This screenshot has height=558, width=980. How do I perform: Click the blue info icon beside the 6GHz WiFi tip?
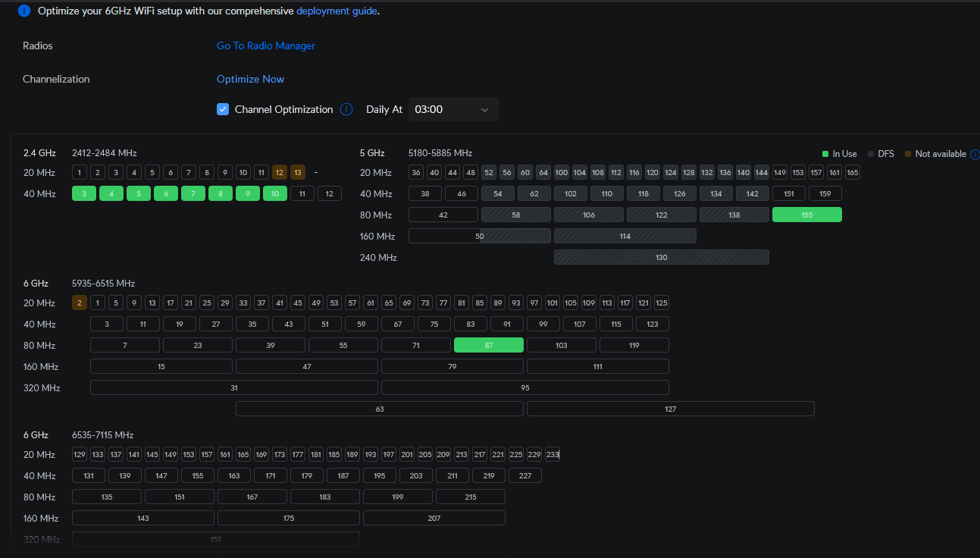24,11
